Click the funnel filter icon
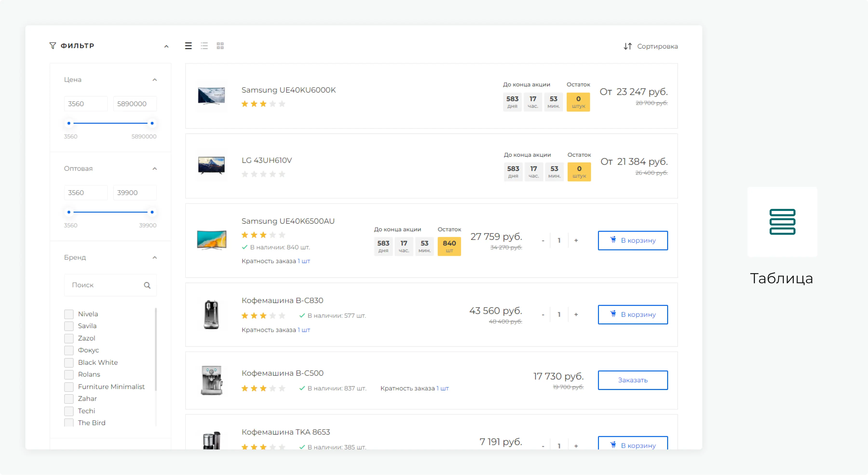 (53, 46)
